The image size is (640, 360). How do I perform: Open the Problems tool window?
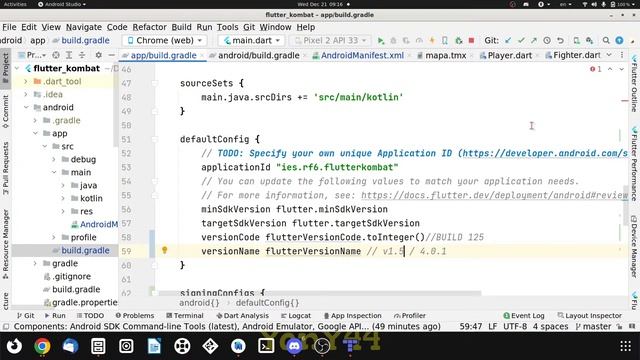coord(135,316)
